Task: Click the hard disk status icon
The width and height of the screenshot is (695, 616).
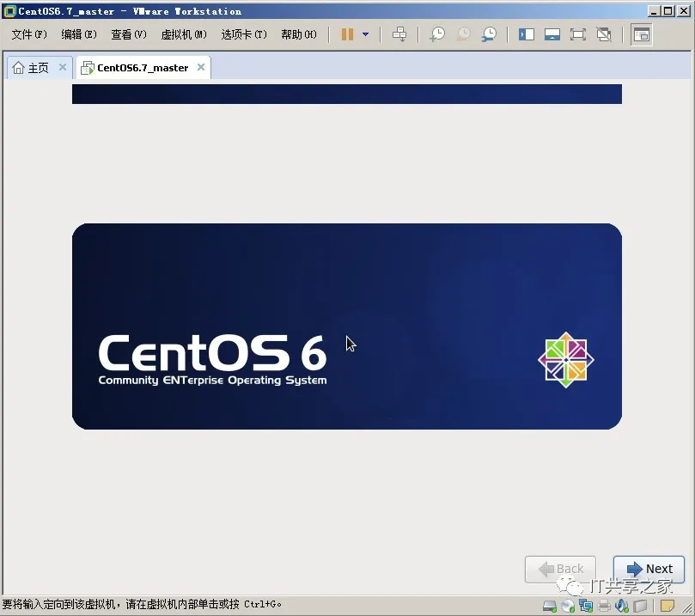Action: (550, 606)
